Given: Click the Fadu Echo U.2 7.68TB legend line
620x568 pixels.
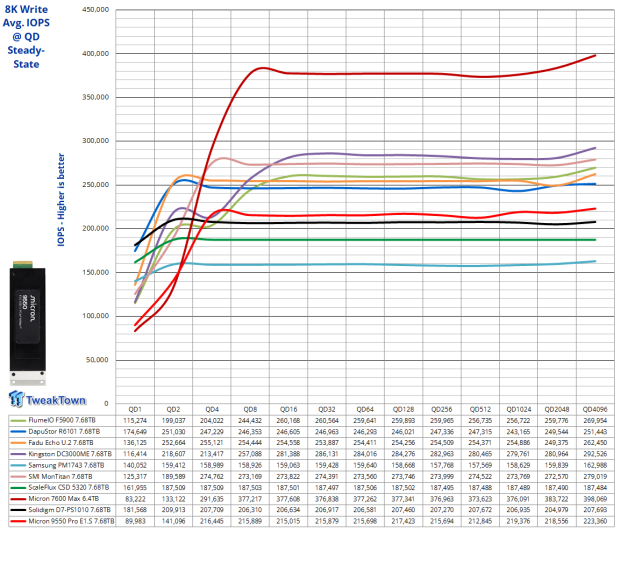Looking at the screenshot, I should pos(17,442).
